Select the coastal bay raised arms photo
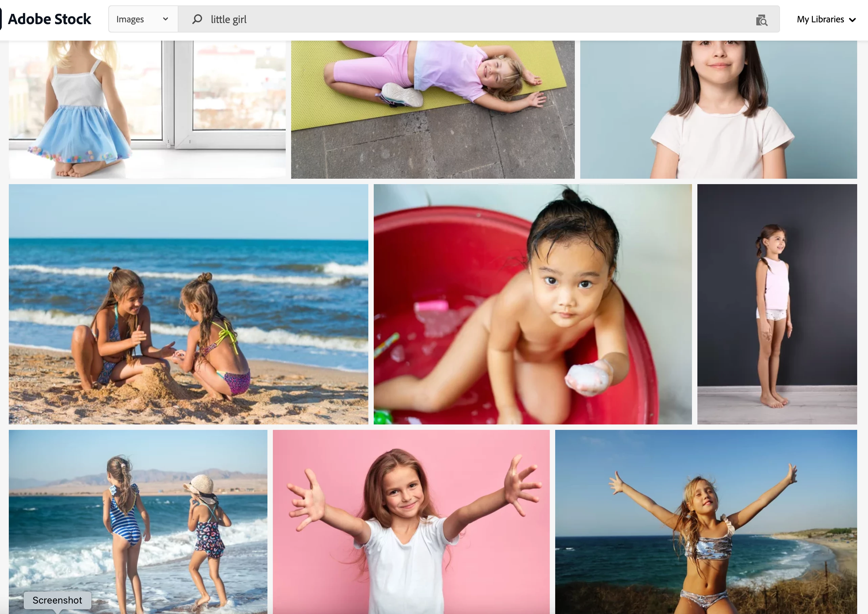This screenshot has width=868, height=614. (x=706, y=522)
